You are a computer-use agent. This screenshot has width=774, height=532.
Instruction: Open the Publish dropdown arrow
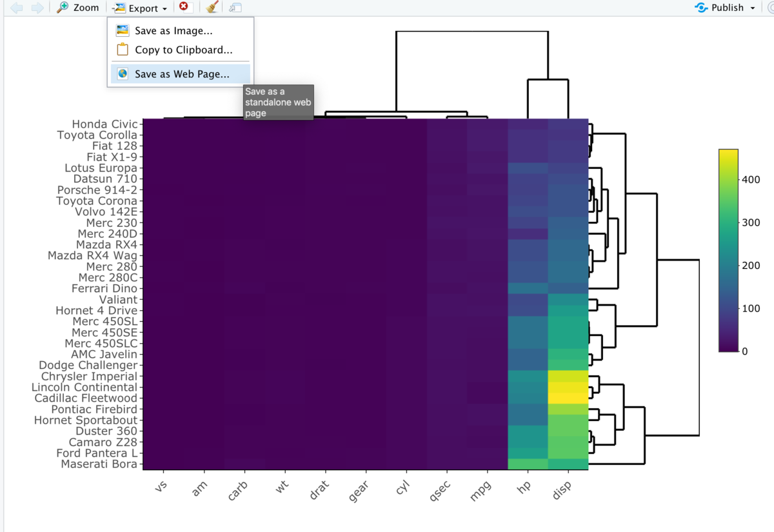pos(752,8)
